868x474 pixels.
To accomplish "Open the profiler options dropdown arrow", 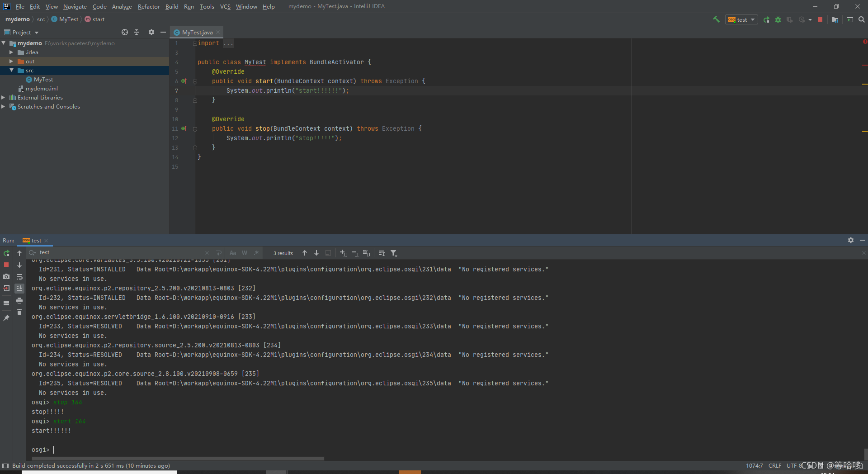I will pos(810,19).
